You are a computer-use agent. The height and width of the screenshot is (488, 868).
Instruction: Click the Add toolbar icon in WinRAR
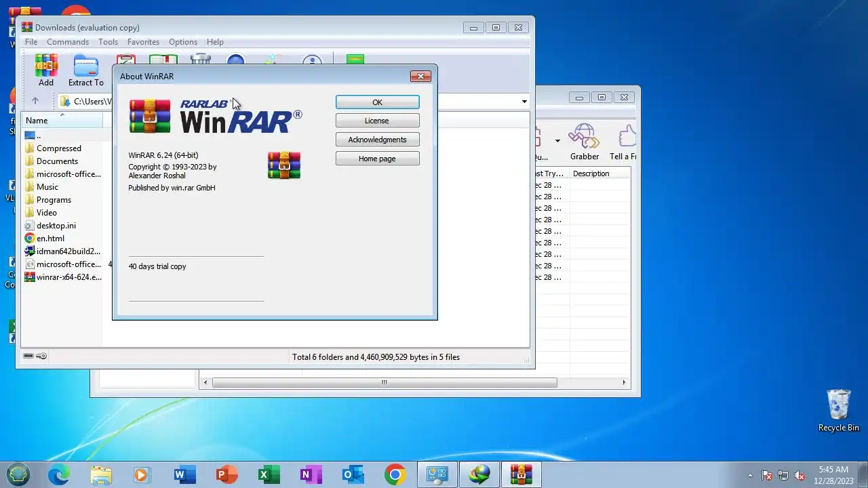coord(46,70)
